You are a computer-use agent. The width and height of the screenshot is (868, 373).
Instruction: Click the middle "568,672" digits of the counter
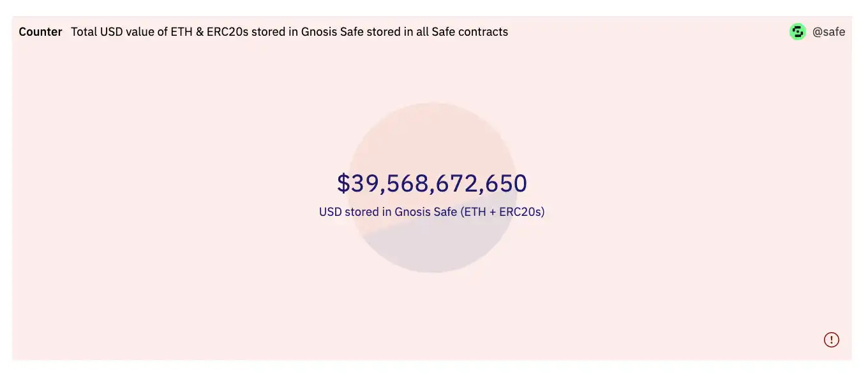[431, 183]
